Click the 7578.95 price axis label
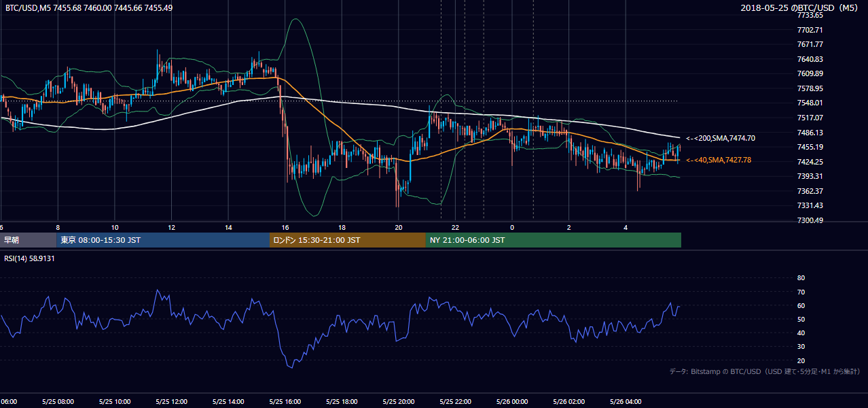The width and height of the screenshot is (868, 408). tap(810, 88)
